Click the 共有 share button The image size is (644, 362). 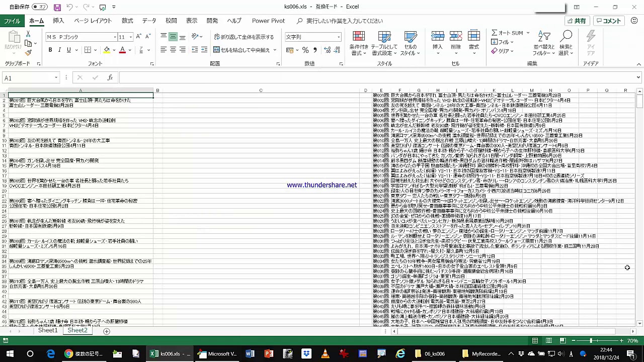pyautogui.click(x=577, y=21)
